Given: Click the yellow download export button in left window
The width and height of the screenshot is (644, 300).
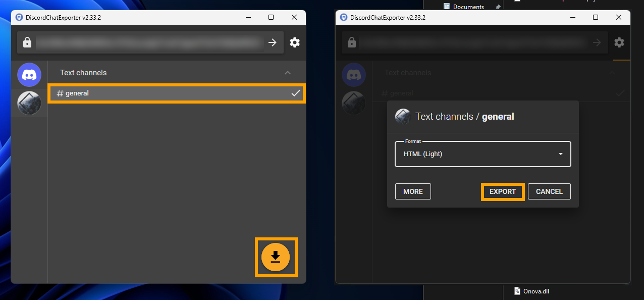Looking at the screenshot, I should pos(276,257).
